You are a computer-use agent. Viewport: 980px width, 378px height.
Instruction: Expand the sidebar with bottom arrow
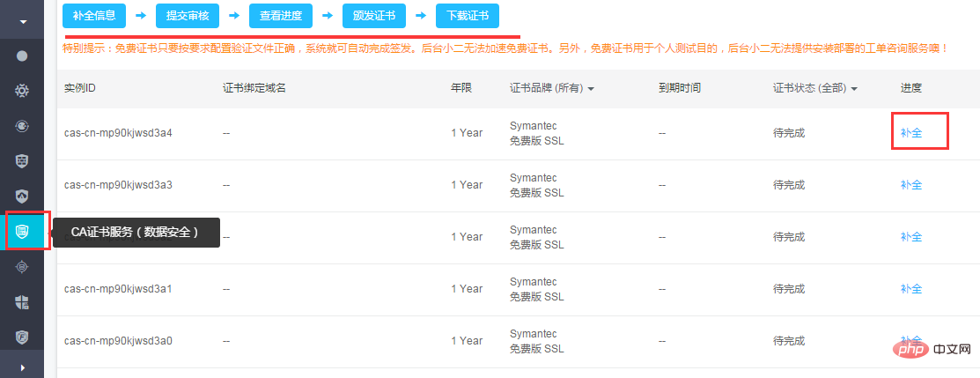23,367
